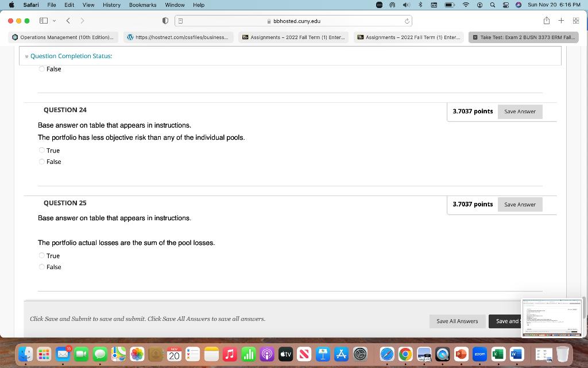
Task: Open Apple TV in the dock
Action: click(285, 354)
